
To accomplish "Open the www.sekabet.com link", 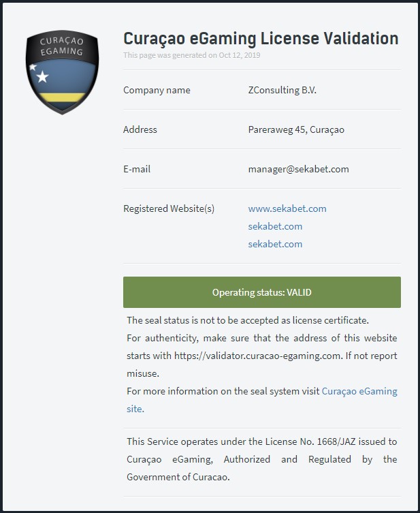I will (x=287, y=208).
